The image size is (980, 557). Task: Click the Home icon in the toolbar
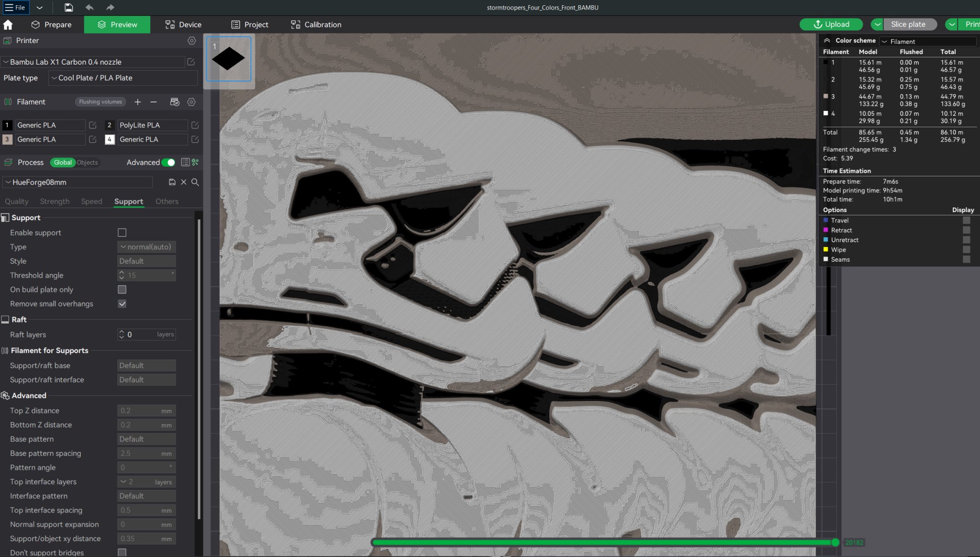(x=8, y=24)
